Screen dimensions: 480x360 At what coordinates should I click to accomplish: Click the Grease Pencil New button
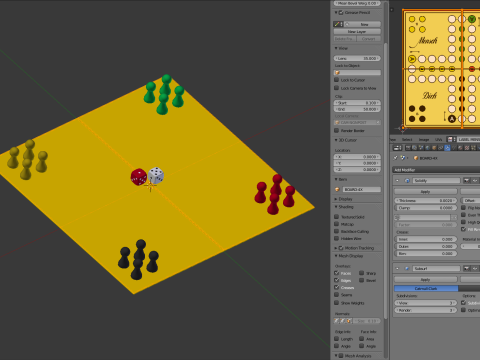coord(363,24)
